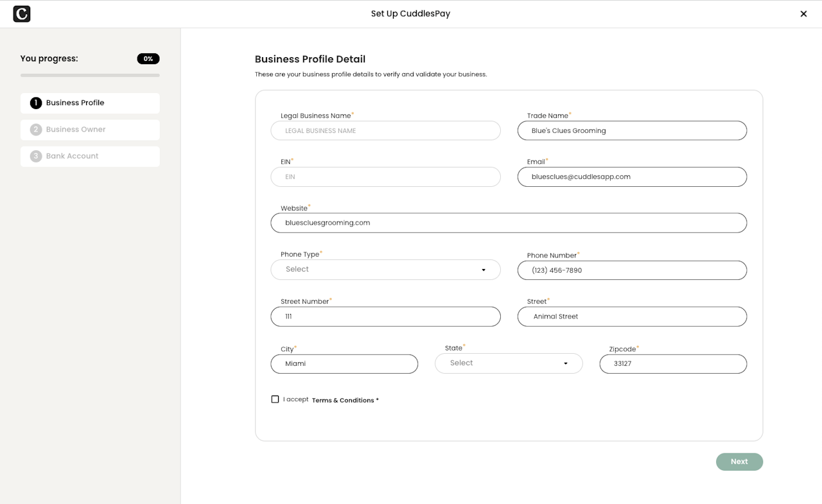The height and width of the screenshot is (504, 822).
Task: Click step 2 number badge icon
Action: click(x=36, y=130)
